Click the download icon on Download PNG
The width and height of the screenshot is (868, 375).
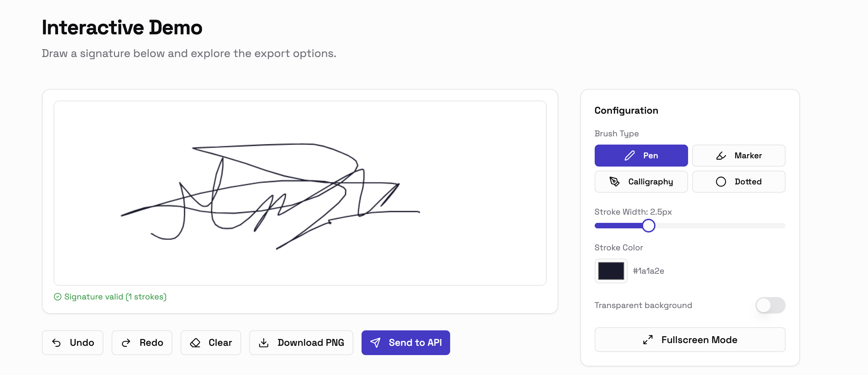(263, 342)
